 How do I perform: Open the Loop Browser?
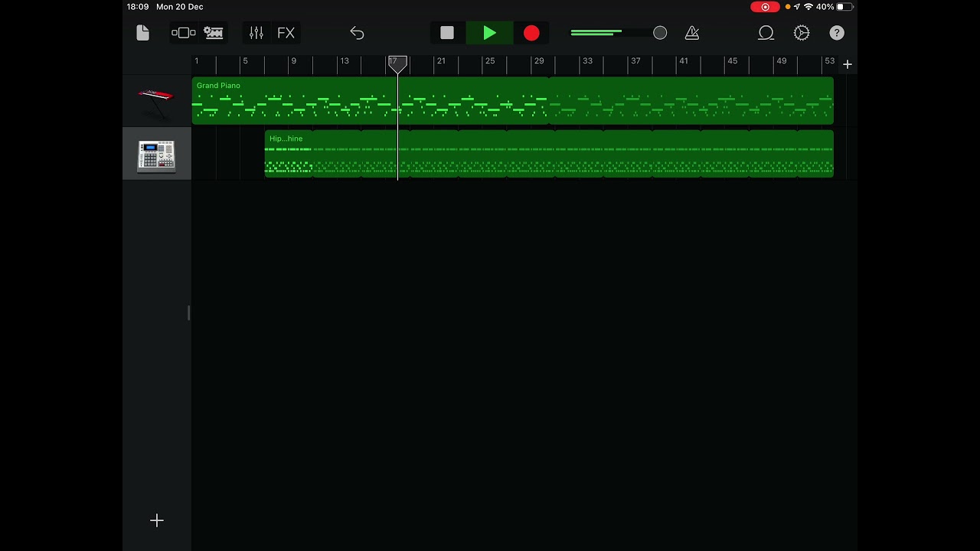766,33
